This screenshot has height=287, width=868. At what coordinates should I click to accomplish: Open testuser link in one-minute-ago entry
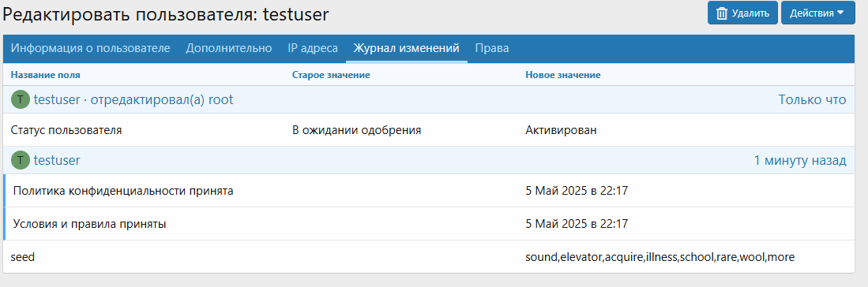coord(57,160)
